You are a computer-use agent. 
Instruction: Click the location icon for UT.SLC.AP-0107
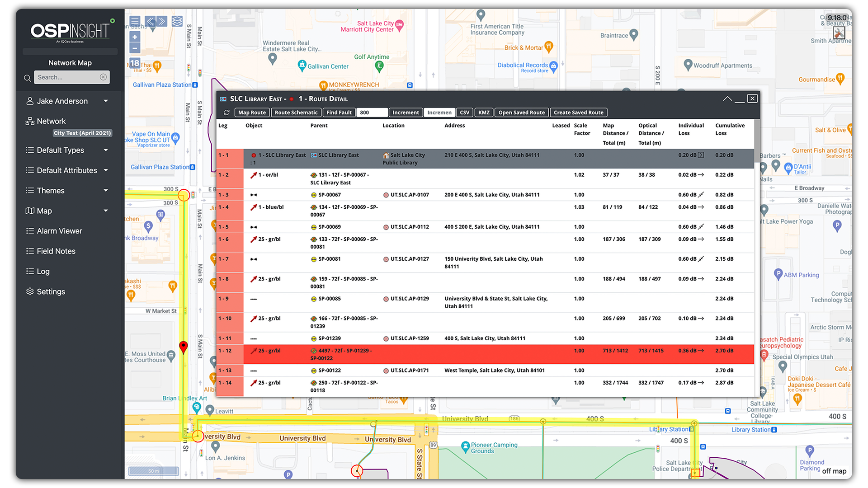tap(386, 195)
